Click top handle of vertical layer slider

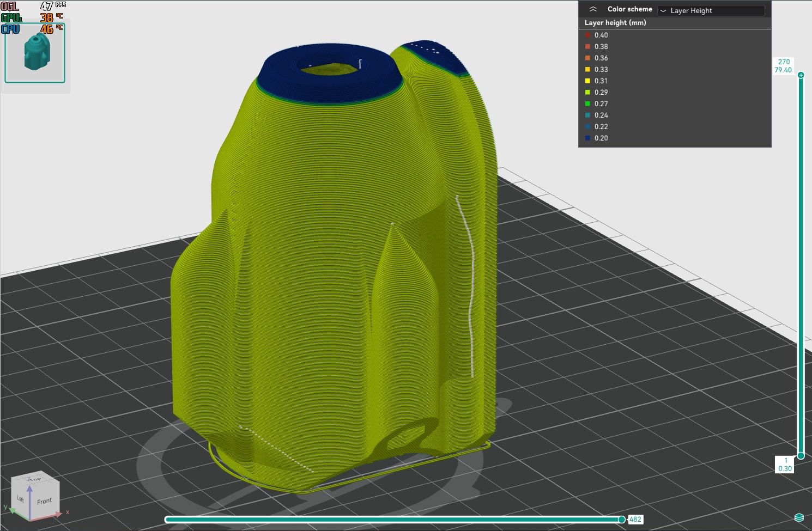click(801, 75)
